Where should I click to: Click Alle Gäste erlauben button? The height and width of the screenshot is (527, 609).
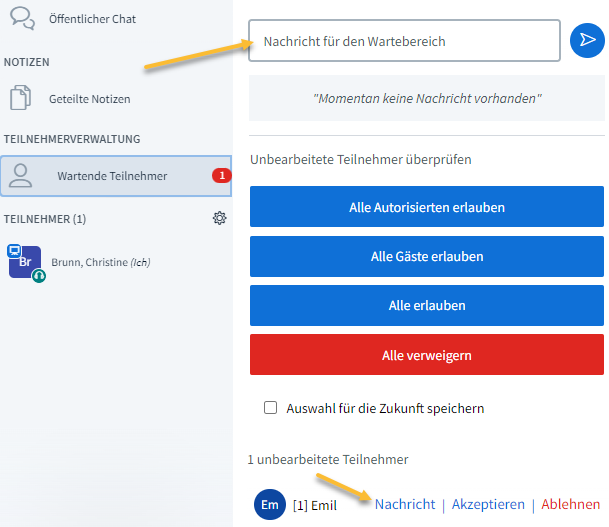pyautogui.click(x=427, y=256)
